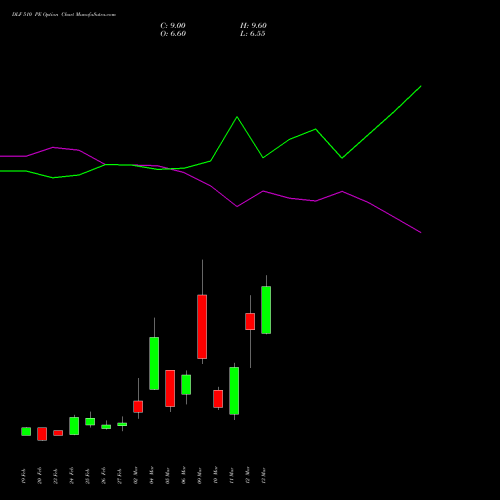Click the '27 Feb' date label
500x500 pixels.
click(120, 476)
